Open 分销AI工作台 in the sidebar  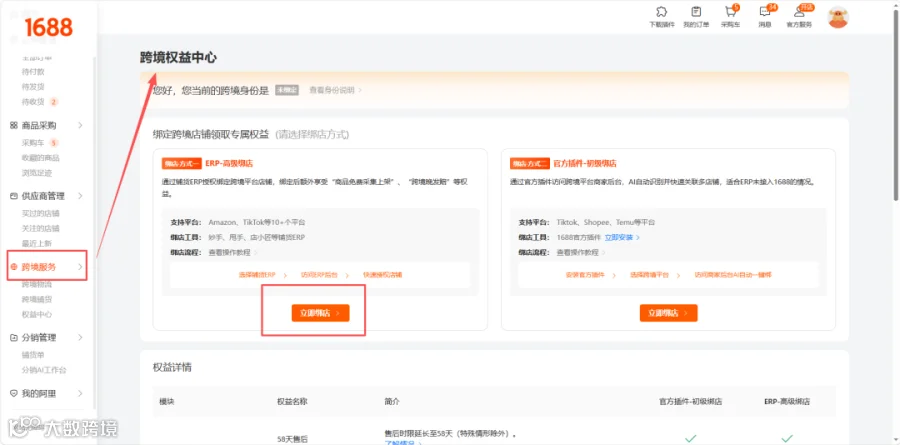44,370
